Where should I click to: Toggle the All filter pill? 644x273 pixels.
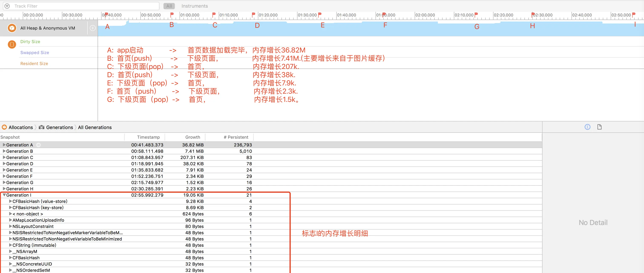click(x=169, y=6)
